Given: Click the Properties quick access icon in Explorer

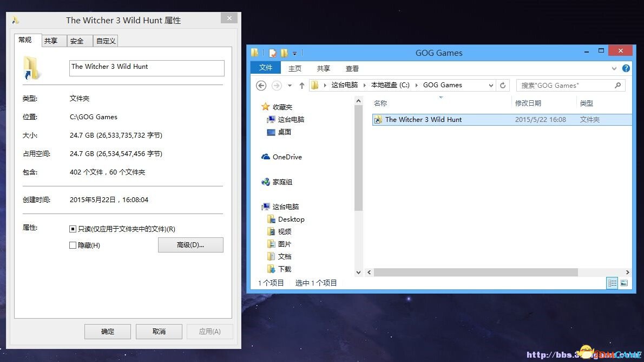Looking at the screenshot, I should [x=273, y=53].
